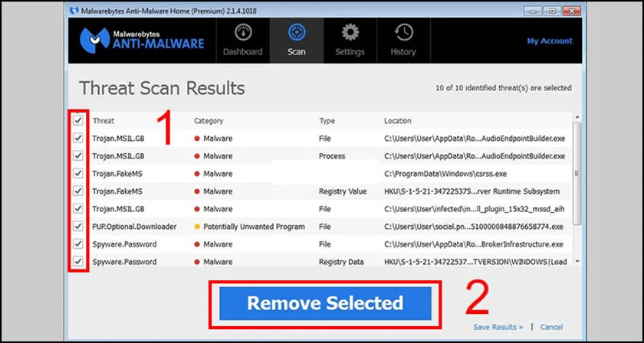Toggle the select-all checkbox in header row
644x343 pixels.
[78, 121]
